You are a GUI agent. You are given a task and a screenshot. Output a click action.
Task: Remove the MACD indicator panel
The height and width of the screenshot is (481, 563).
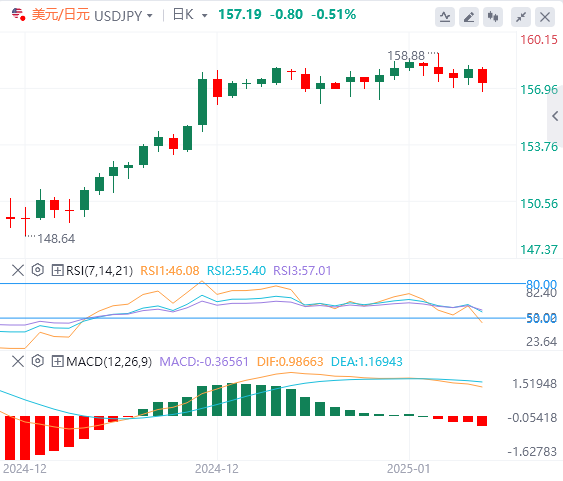click(x=18, y=361)
